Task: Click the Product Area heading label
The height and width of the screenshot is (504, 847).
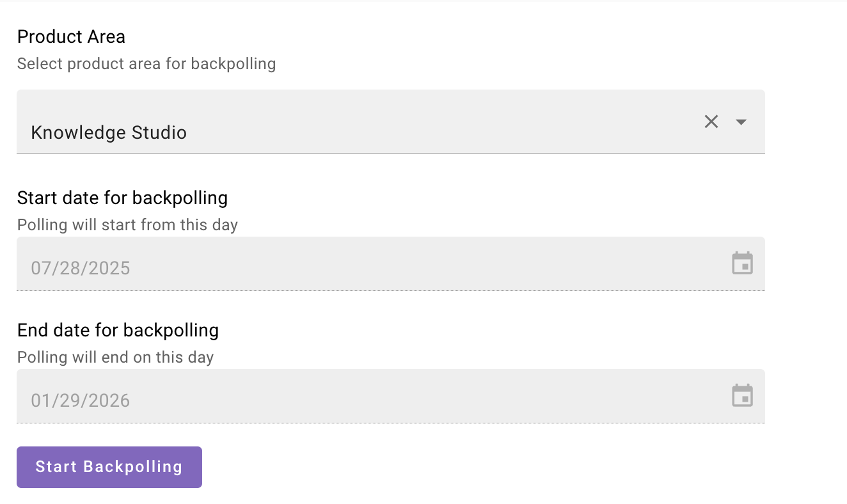Action: 71,37
